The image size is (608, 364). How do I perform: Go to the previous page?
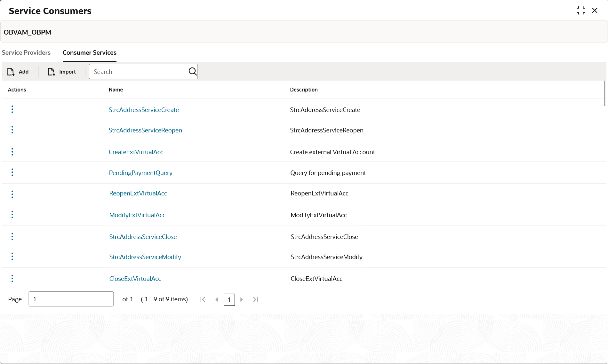point(217,299)
